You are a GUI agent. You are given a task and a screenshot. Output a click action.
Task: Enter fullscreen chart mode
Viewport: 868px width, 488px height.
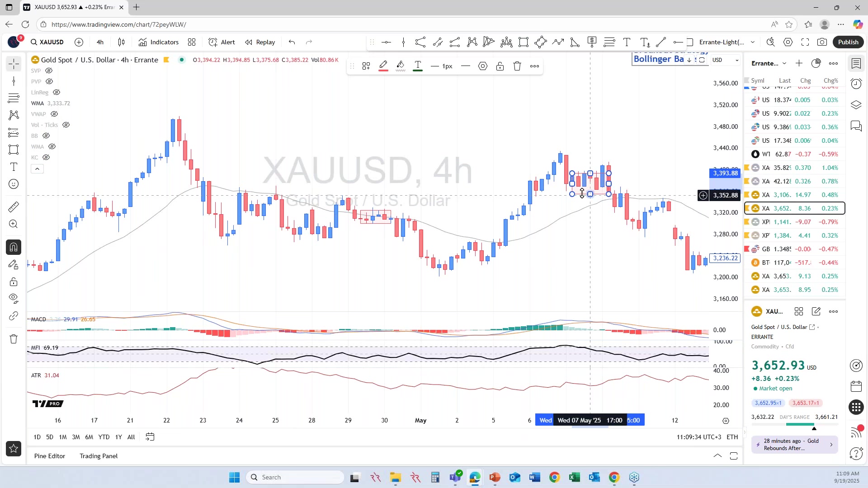805,42
